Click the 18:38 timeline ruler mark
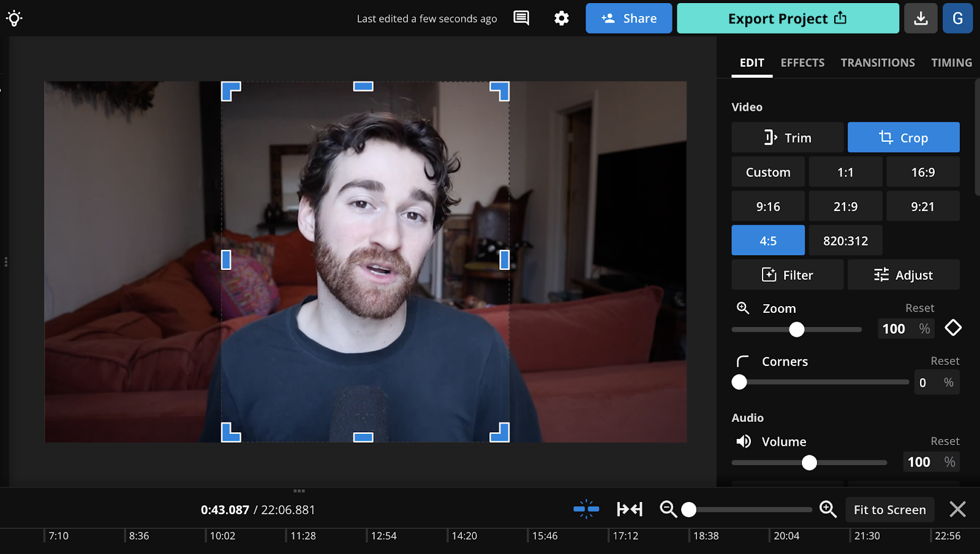 pyautogui.click(x=706, y=536)
